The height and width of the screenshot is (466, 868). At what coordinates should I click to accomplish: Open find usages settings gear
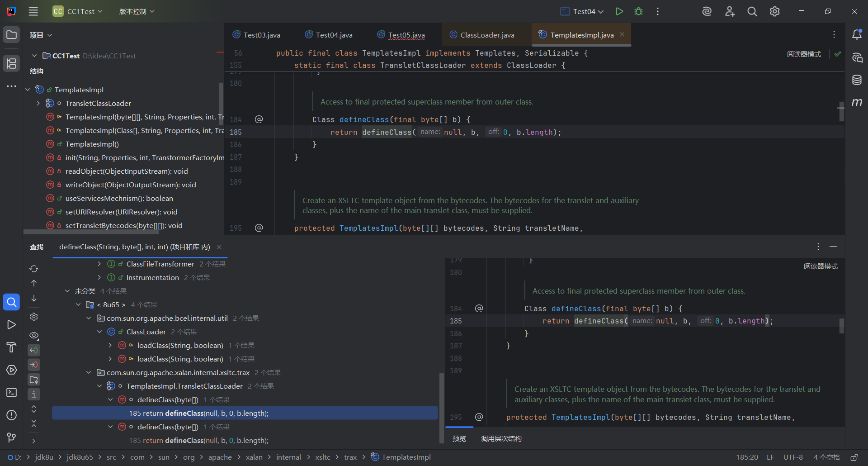pos(34,317)
